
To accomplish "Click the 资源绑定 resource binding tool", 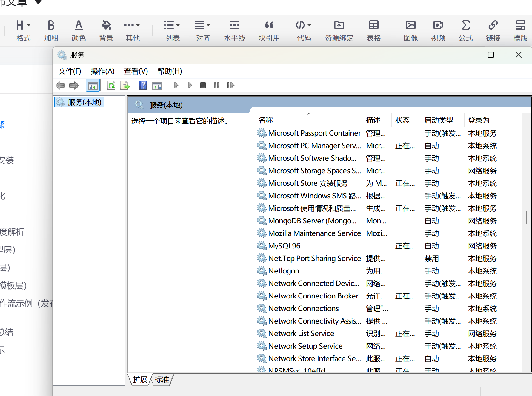I will point(339,31).
